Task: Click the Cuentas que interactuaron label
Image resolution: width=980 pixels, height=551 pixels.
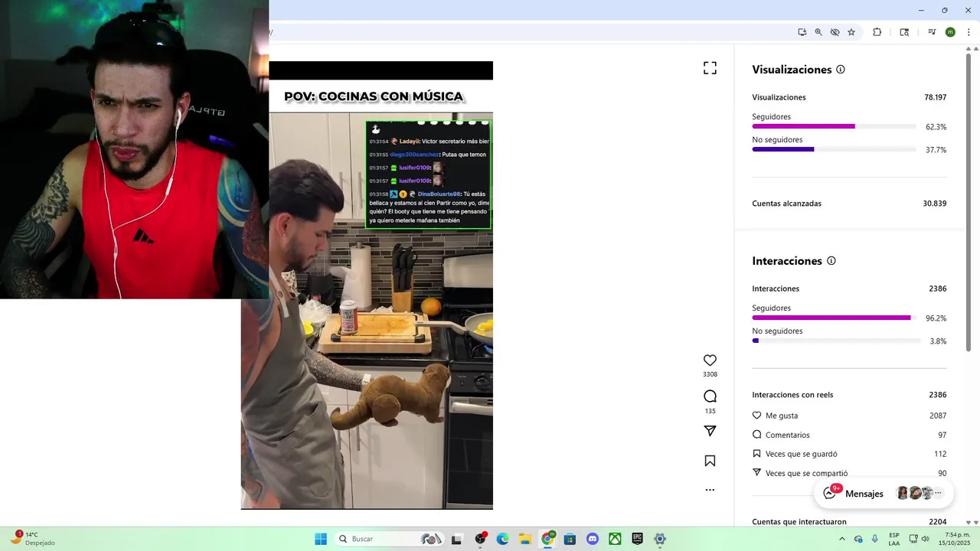Action: tap(799, 522)
